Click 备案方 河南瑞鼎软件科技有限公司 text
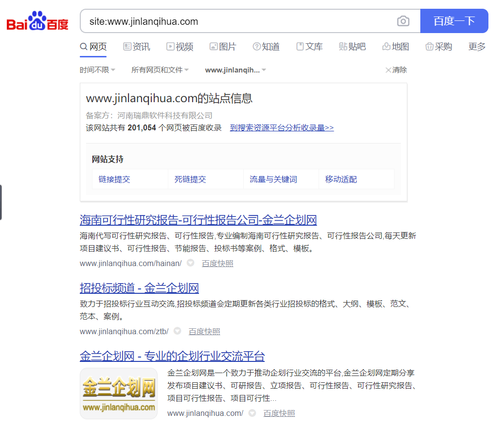 click(149, 115)
